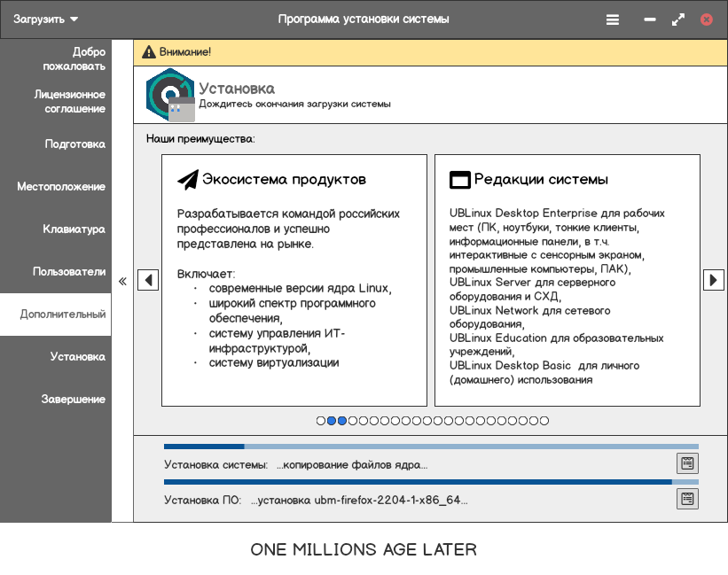The image size is (728, 575).
Task: Open the Пользователи step
Action: [56, 272]
